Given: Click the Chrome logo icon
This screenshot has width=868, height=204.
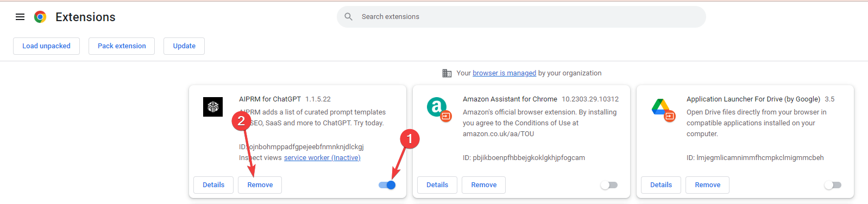Looking at the screenshot, I should (x=40, y=17).
